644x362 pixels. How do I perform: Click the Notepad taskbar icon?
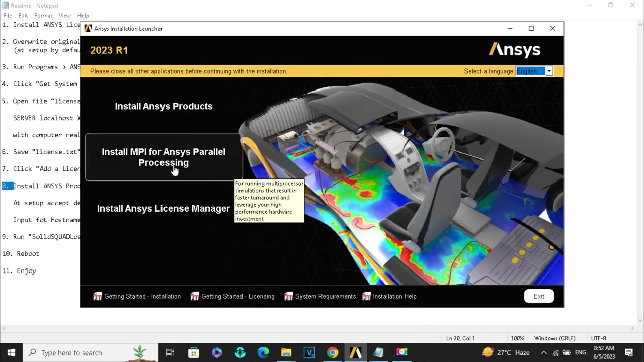pos(379,352)
